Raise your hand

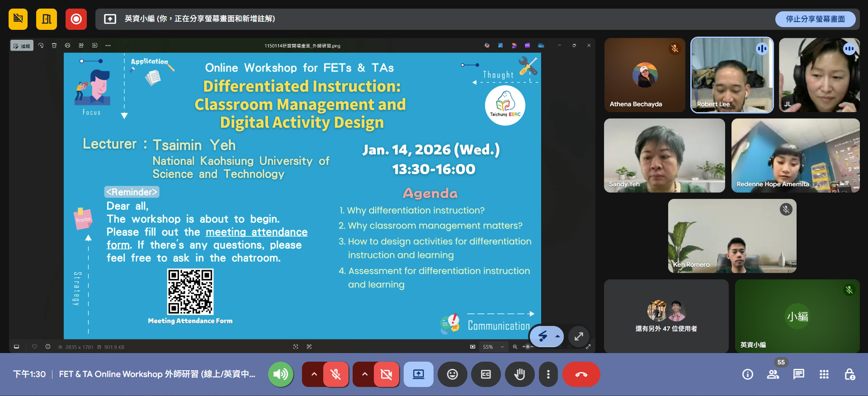click(x=519, y=374)
